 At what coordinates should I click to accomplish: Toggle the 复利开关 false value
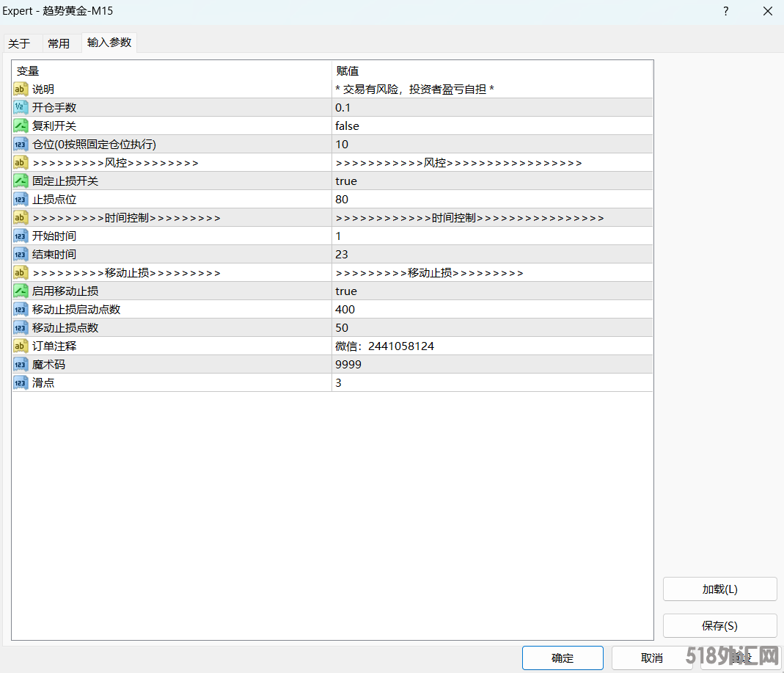347,125
